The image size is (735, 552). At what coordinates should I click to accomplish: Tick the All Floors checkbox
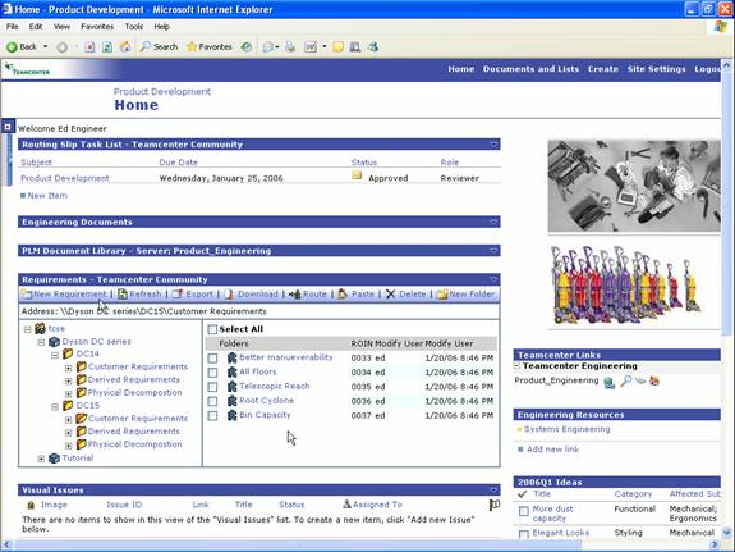pyautogui.click(x=212, y=373)
